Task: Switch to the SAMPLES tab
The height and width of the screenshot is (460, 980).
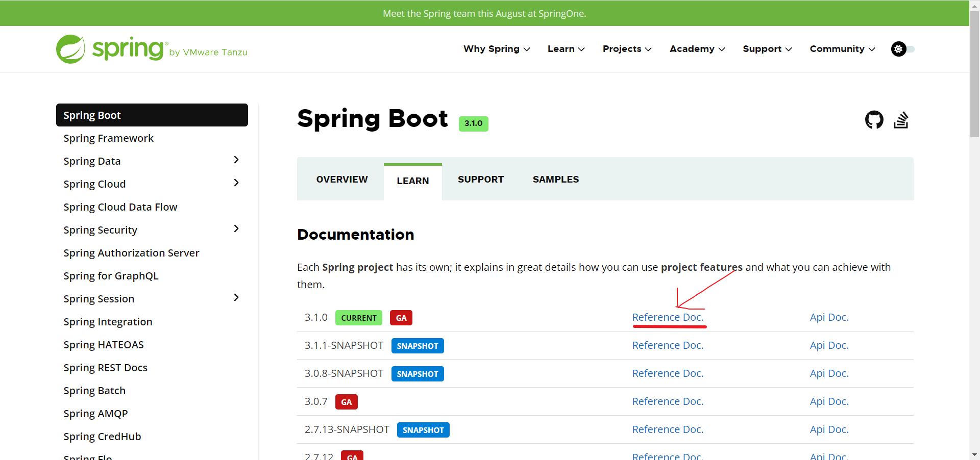Action: click(556, 180)
